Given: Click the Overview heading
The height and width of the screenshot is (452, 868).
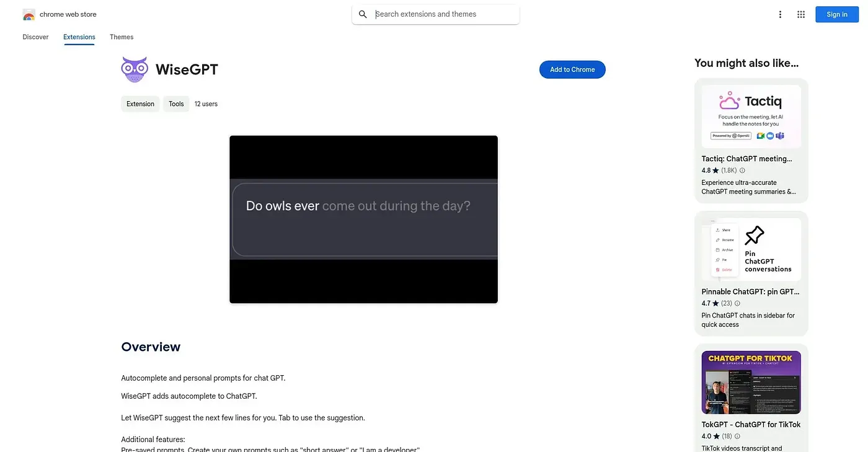Looking at the screenshot, I should tap(151, 347).
